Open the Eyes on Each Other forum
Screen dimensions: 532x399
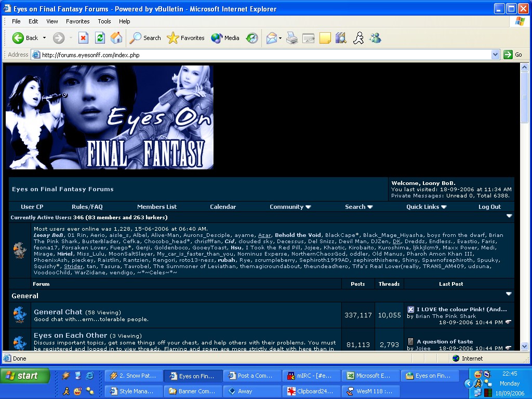tap(70, 335)
